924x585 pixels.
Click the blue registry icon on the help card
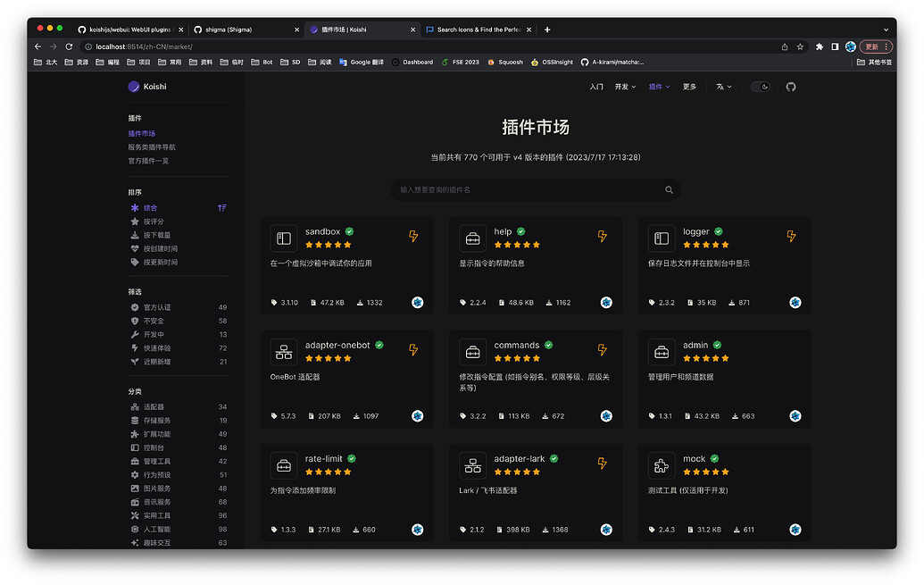pyautogui.click(x=606, y=303)
